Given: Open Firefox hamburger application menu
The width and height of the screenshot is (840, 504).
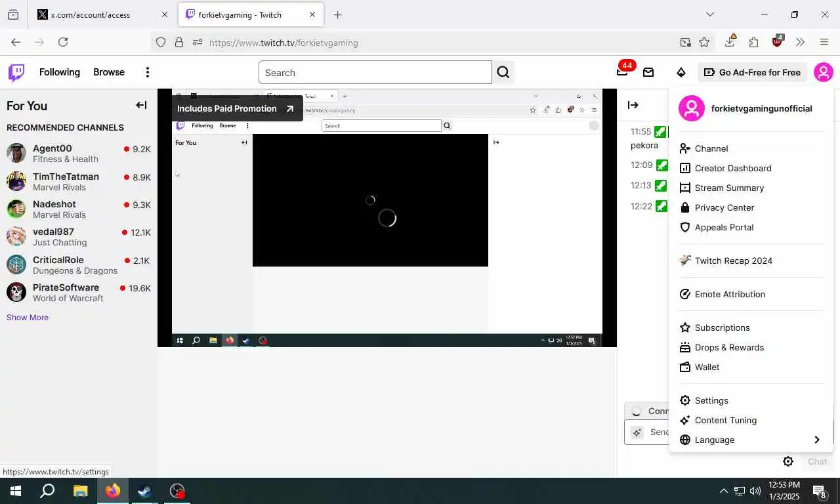Looking at the screenshot, I should [x=824, y=42].
